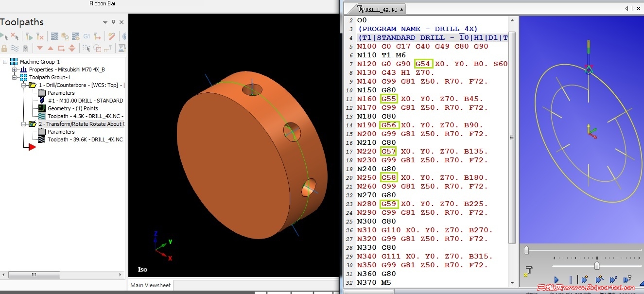This screenshot has width=644, height=294.
Task: Click Toolpath - 39.6K - DRILL_4X.NC item
Action: (x=86, y=139)
